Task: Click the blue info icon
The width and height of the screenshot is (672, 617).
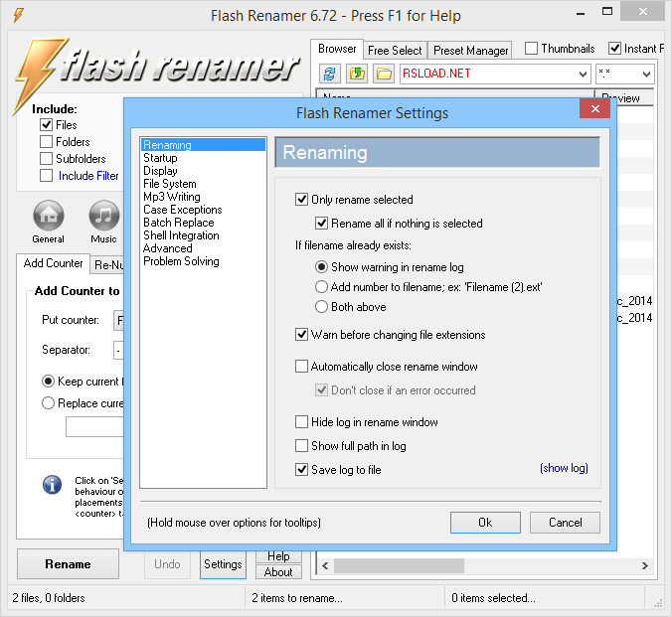Action: point(52,485)
